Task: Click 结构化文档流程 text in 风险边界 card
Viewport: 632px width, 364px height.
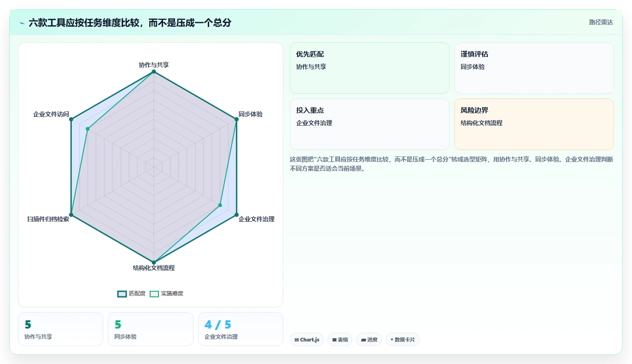Action: [481, 123]
